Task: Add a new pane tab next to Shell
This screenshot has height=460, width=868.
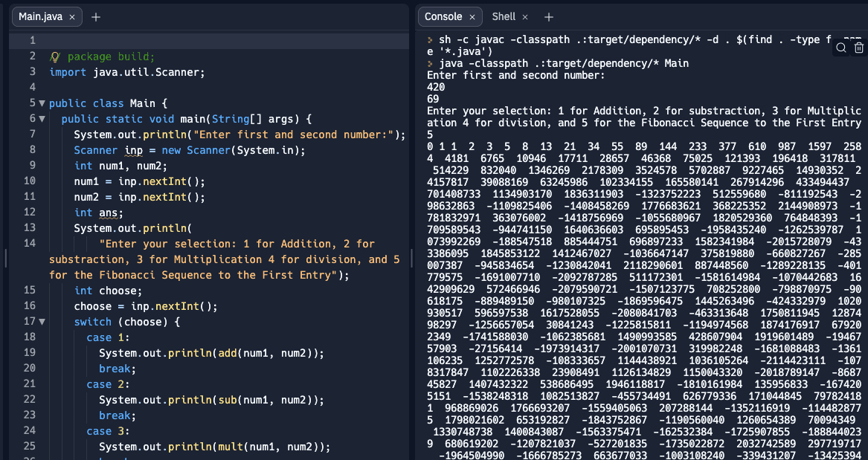Action: click(x=549, y=17)
